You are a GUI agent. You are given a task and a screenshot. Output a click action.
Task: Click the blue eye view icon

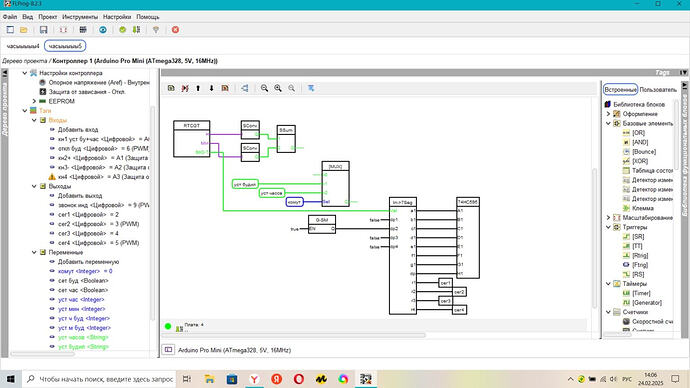[x=103, y=29]
